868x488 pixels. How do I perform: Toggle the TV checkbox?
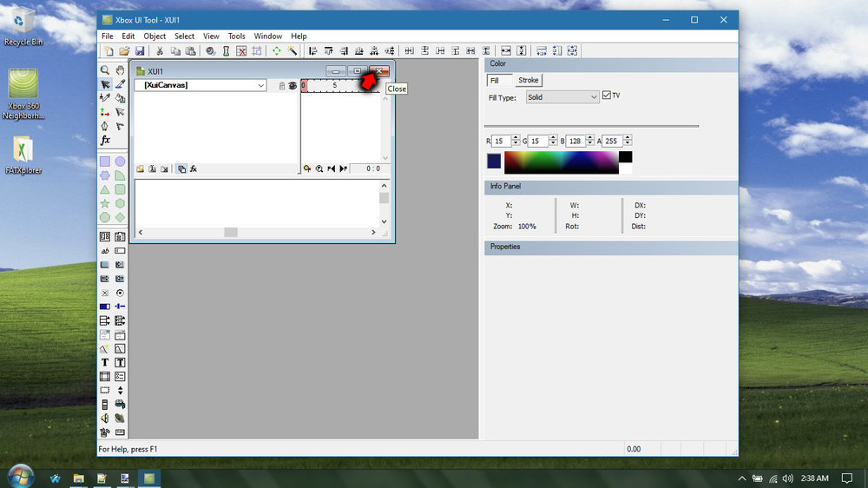coord(607,96)
